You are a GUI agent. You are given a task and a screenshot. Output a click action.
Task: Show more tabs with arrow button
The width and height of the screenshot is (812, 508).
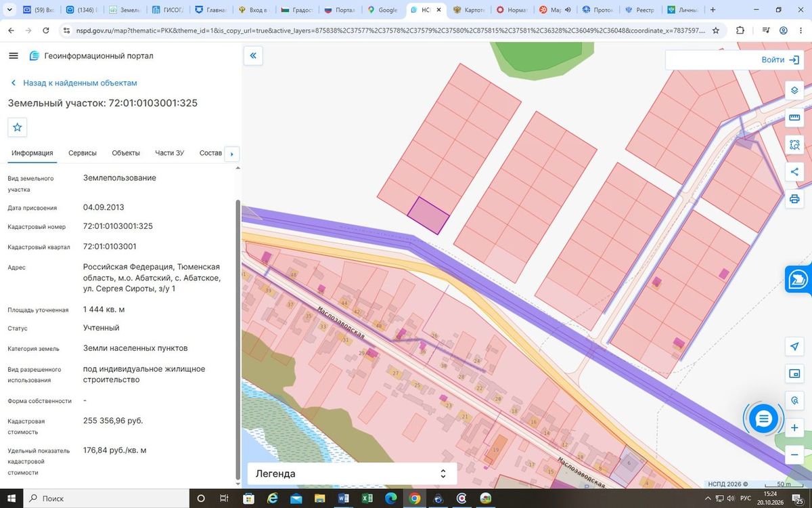[232, 154]
